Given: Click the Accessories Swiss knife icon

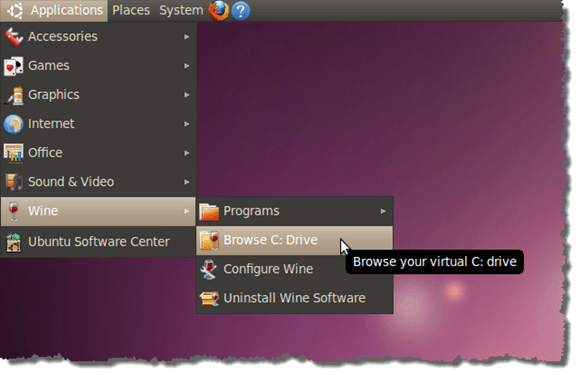Looking at the screenshot, I should [13, 37].
